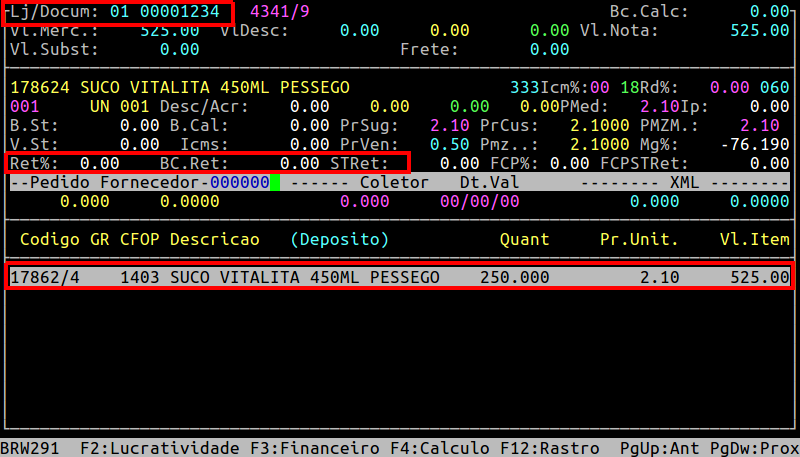Click the Mg% value -76.190

click(755, 144)
